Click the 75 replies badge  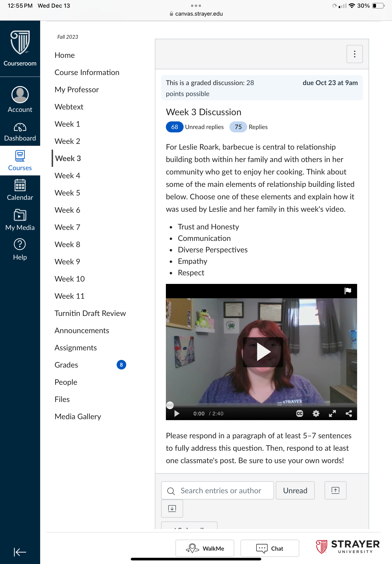(x=238, y=127)
